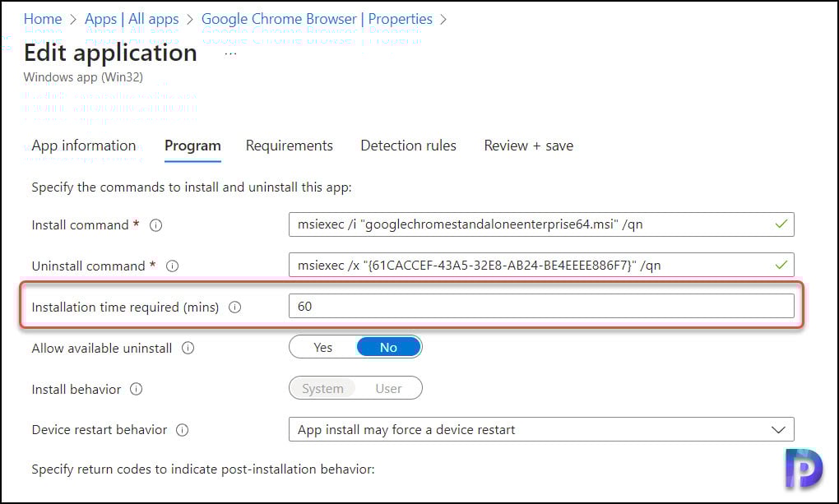Screen dimensions: 839x504
Task: Navigate to Home breadcrumb link
Action: pos(43,19)
